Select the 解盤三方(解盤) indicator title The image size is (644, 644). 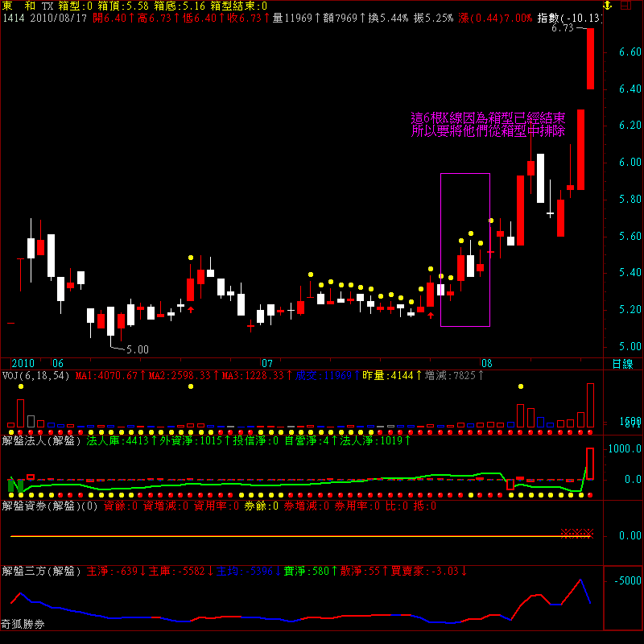[x=42, y=572]
